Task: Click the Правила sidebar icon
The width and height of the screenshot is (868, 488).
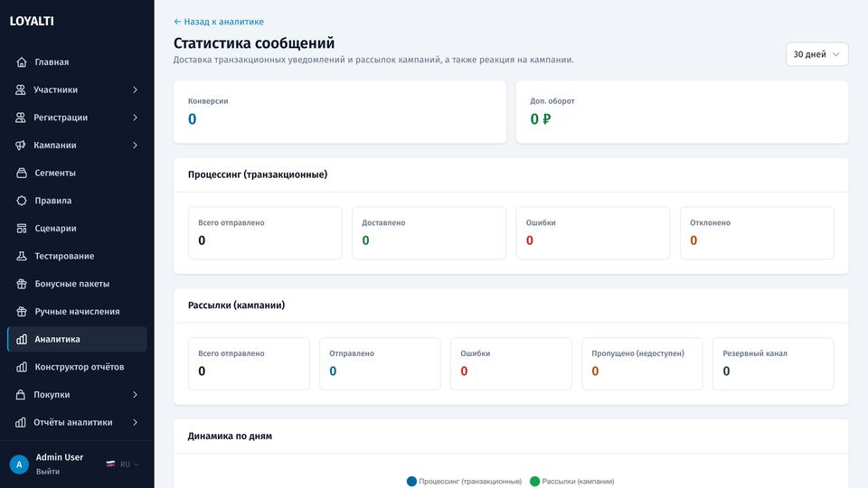Action: pos(22,201)
